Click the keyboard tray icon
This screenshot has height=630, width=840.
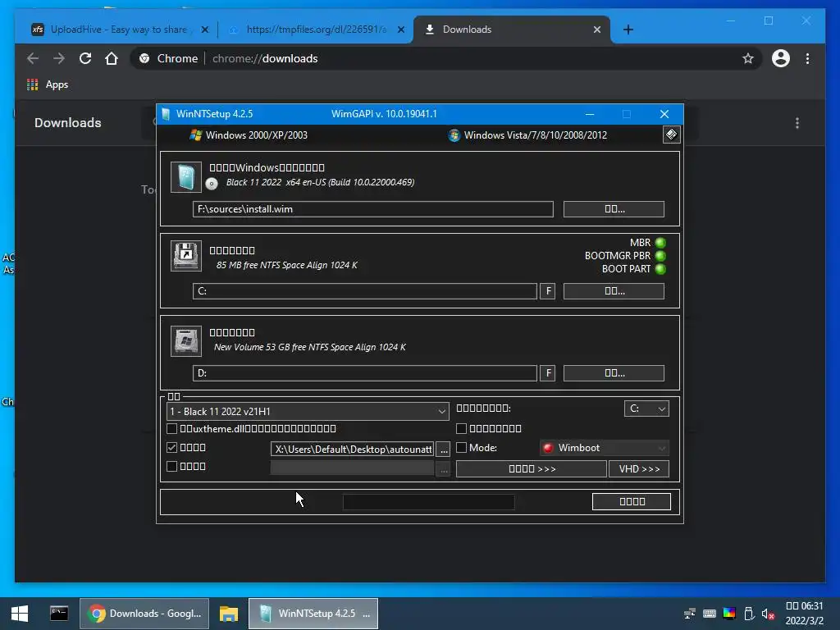coord(710,614)
